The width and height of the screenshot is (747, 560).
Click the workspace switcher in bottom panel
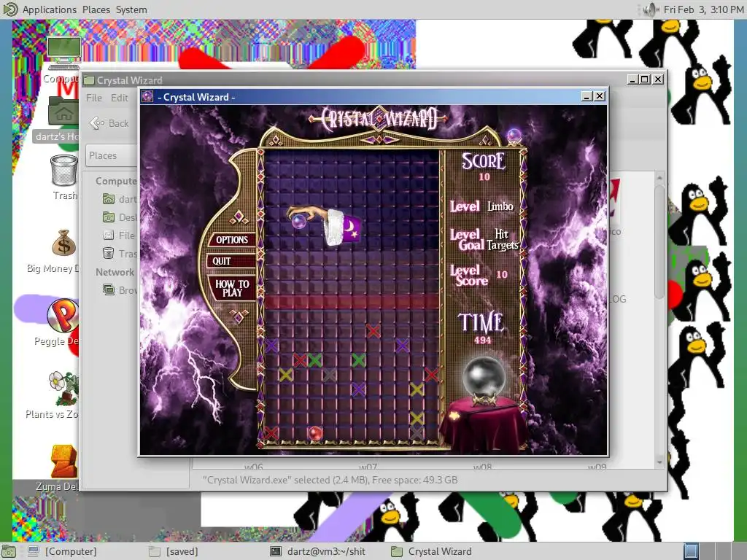pos(715,551)
